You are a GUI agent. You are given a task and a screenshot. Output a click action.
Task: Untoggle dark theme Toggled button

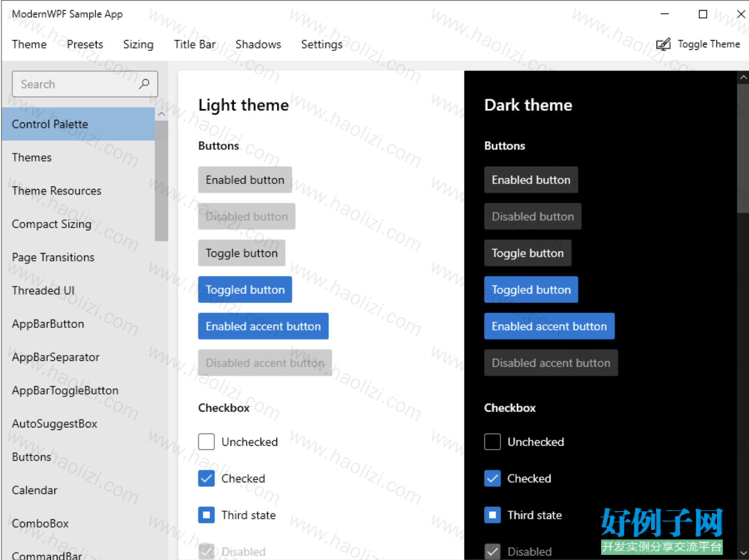coord(531,290)
